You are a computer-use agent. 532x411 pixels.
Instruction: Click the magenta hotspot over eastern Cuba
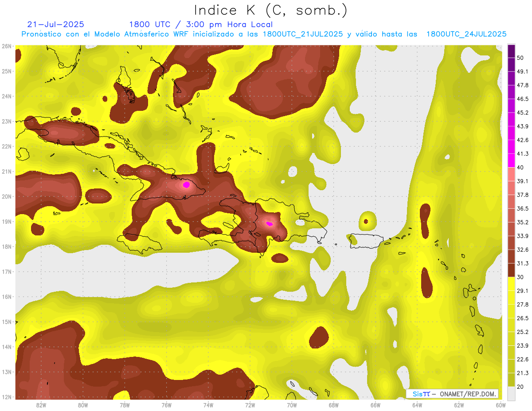186,184
